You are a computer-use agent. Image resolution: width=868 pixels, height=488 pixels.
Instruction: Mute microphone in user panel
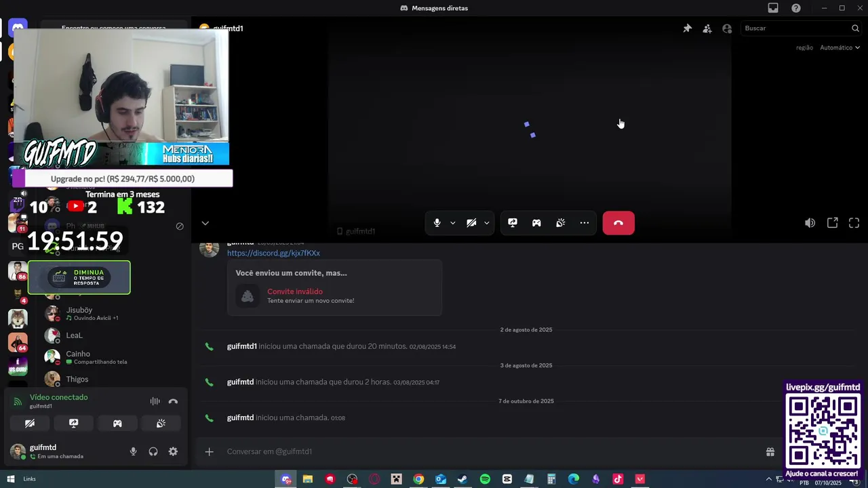[133, 451]
